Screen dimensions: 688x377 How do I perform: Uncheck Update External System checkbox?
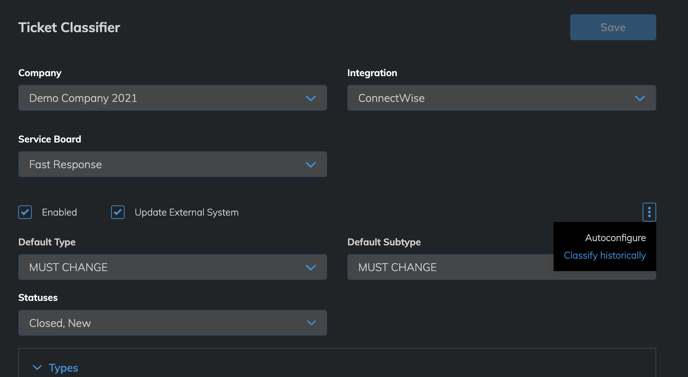point(118,212)
